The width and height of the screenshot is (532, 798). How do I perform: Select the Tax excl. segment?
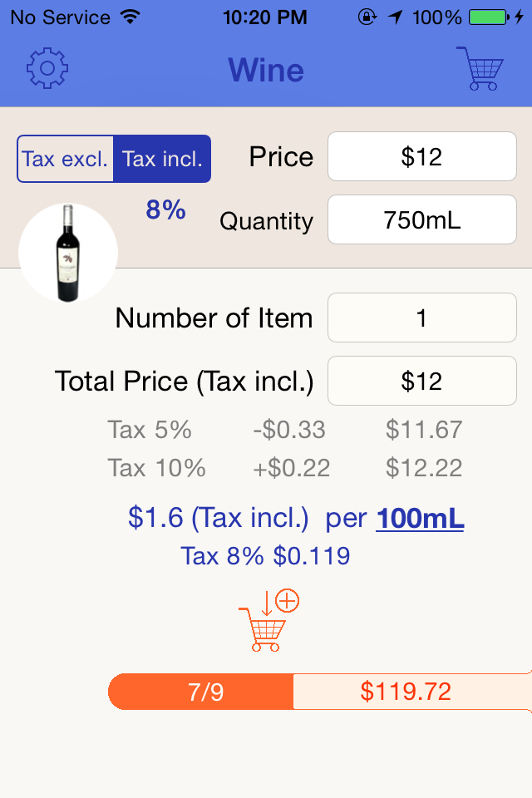click(x=65, y=159)
